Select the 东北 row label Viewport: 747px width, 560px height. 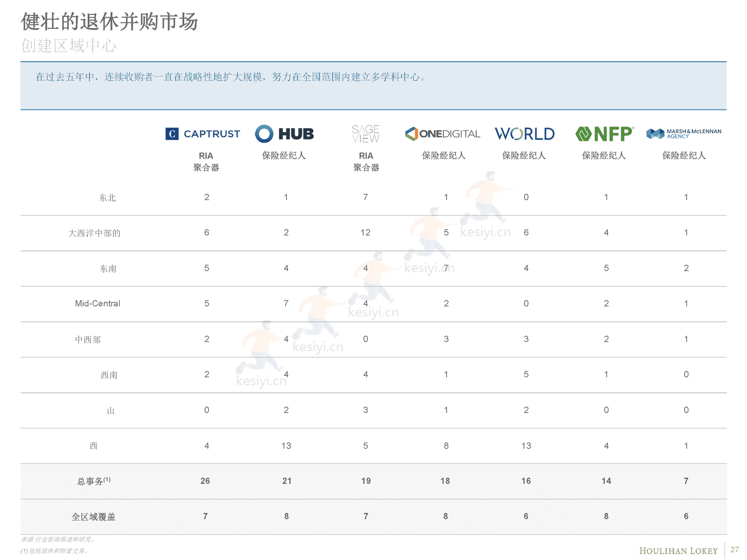[107, 198]
